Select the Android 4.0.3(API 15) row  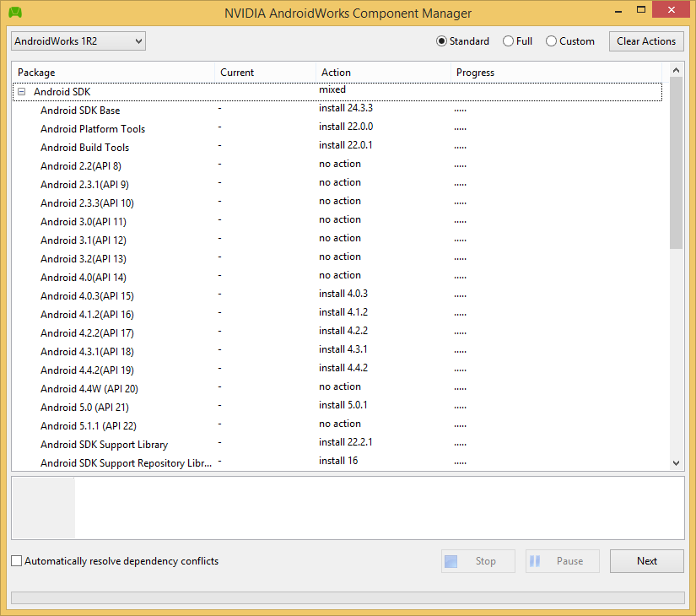pos(337,296)
